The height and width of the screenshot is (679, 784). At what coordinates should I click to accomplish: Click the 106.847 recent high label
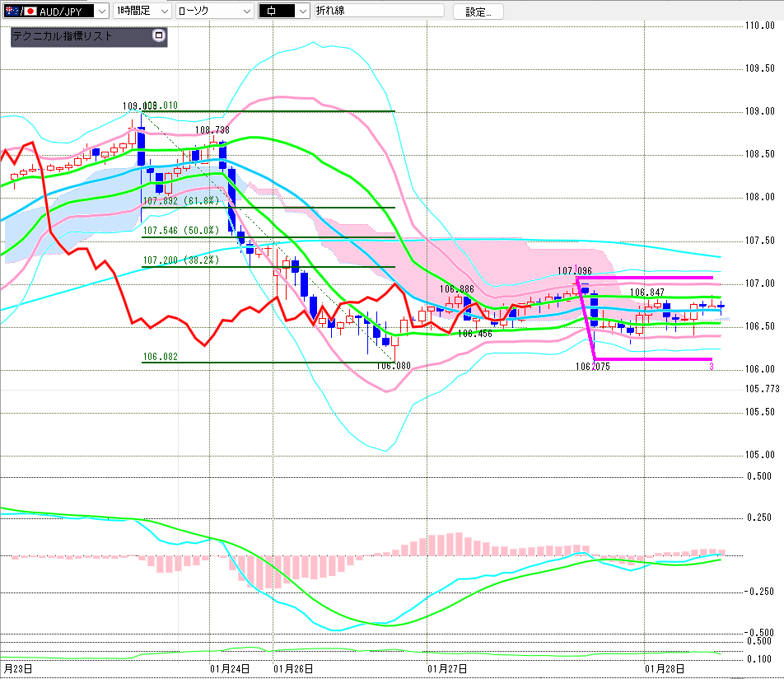point(647,292)
